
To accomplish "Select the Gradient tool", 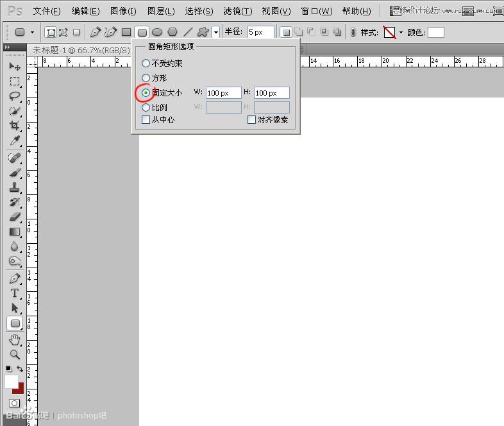I will pos(15,232).
